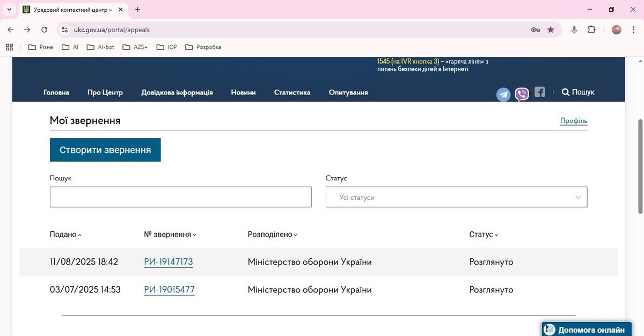This screenshot has width=644, height=336.
Task: Click Міністерство оборони України in РИ-19015477 row
Action: click(x=310, y=290)
